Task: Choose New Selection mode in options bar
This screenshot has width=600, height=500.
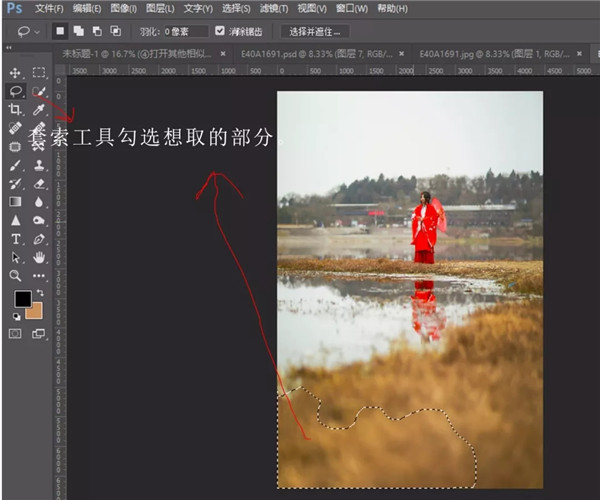Action: click(x=59, y=31)
